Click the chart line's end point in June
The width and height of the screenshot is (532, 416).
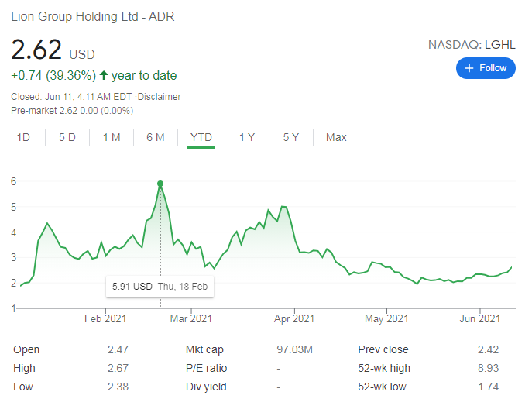click(511, 267)
